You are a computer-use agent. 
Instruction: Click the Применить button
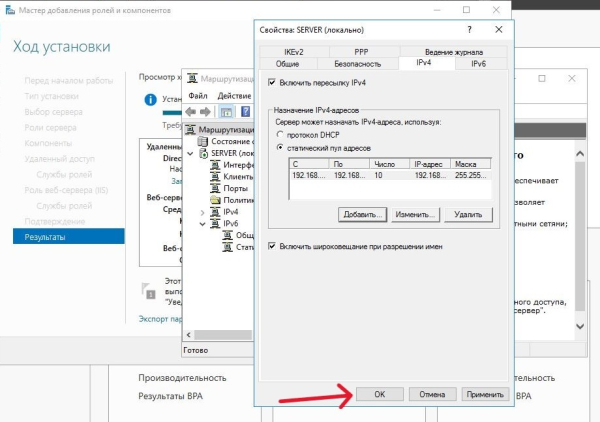[485, 394]
